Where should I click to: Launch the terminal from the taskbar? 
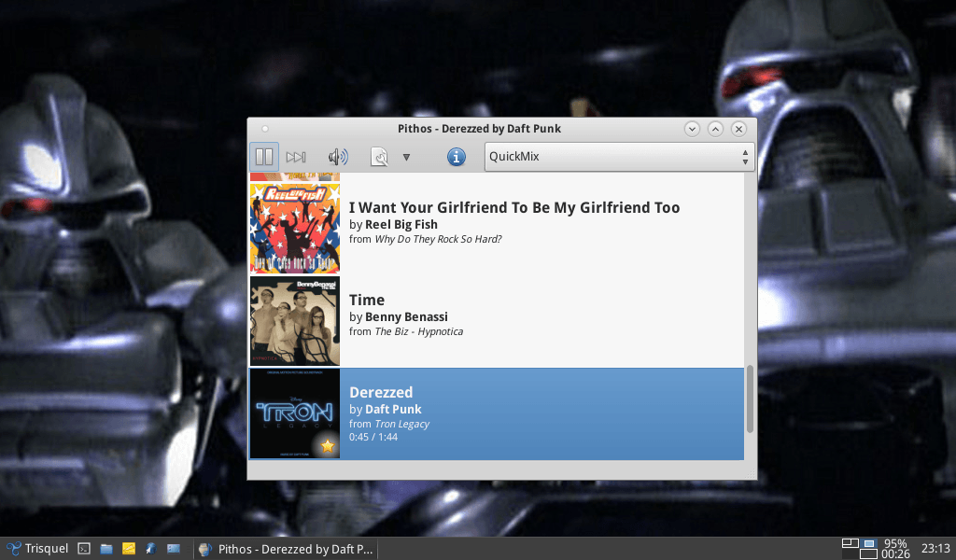[84, 549]
